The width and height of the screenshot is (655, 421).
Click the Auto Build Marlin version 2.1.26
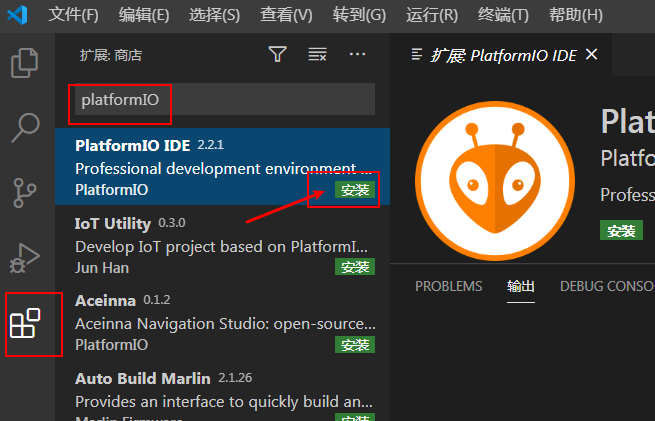click(235, 378)
